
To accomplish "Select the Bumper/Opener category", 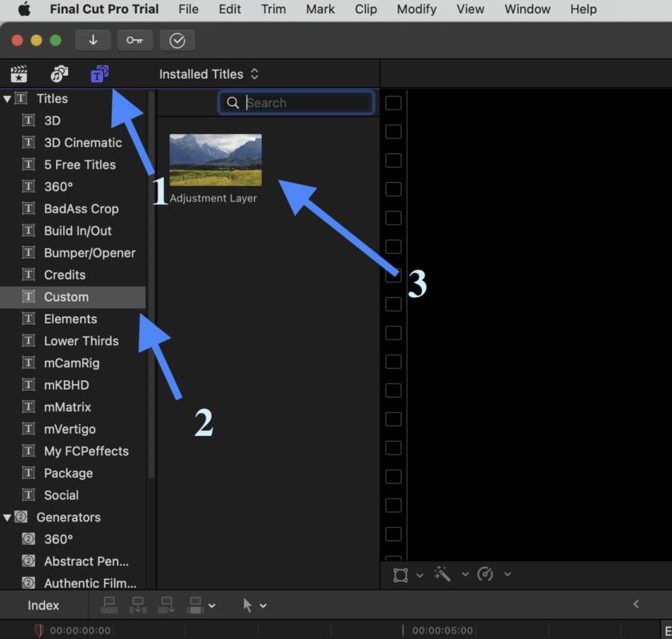I will pos(73,253).
